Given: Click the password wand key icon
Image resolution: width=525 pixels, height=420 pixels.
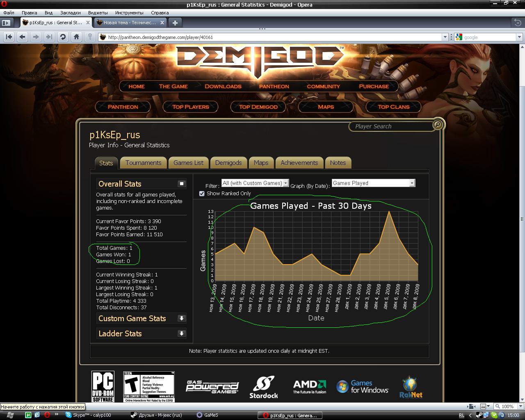Looking at the screenshot, I should pos(90,37).
